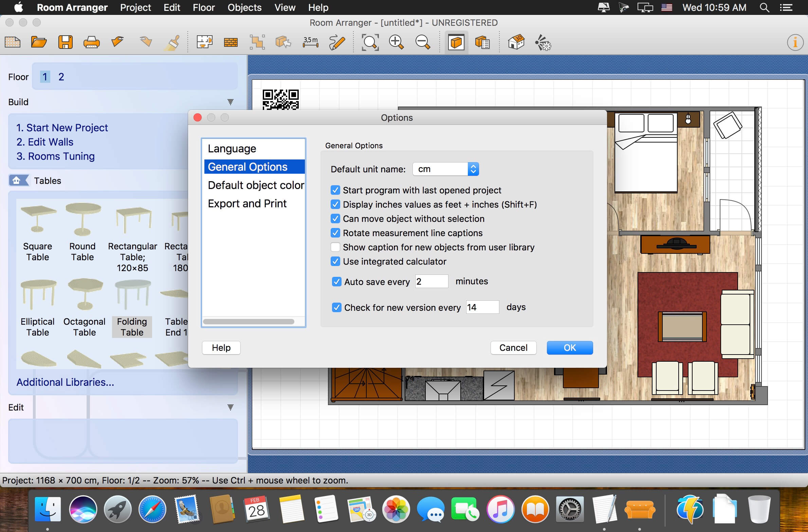Open the Additional Libraries link

click(x=65, y=382)
